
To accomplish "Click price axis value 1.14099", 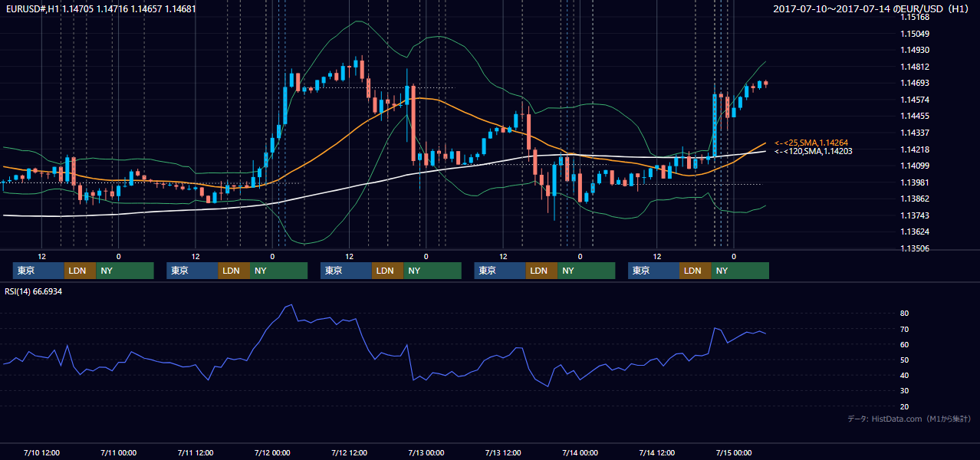I will [914, 166].
